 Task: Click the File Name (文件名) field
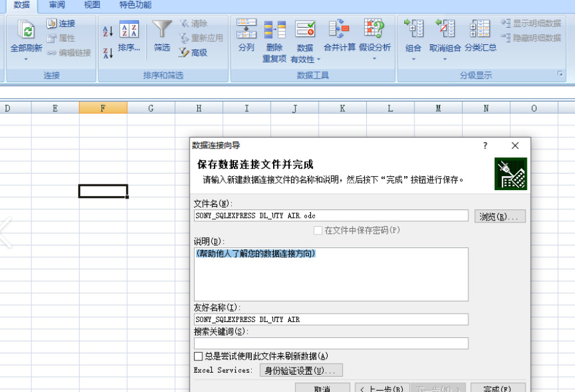click(331, 216)
